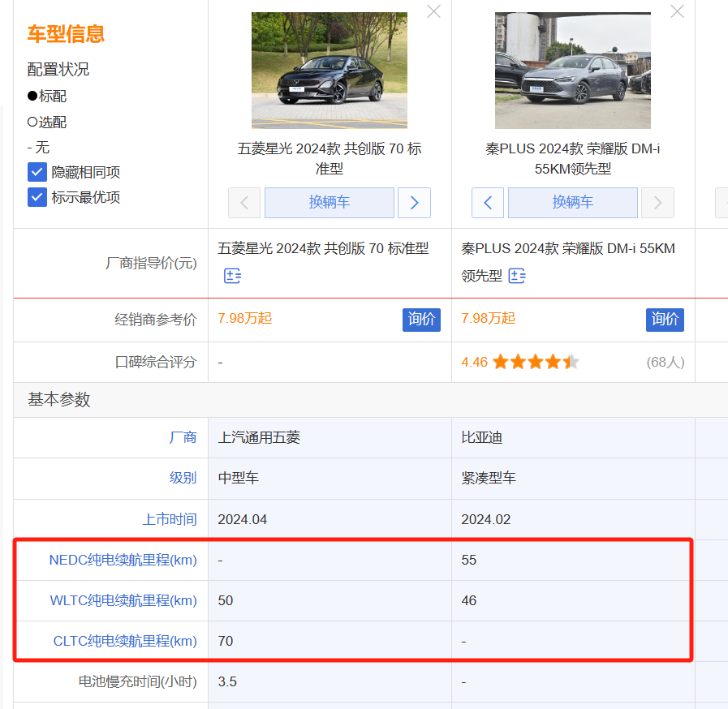This screenshot has width=728, height=709.
Task: Click the 厂商 parameter link
Action: (183, 437)
